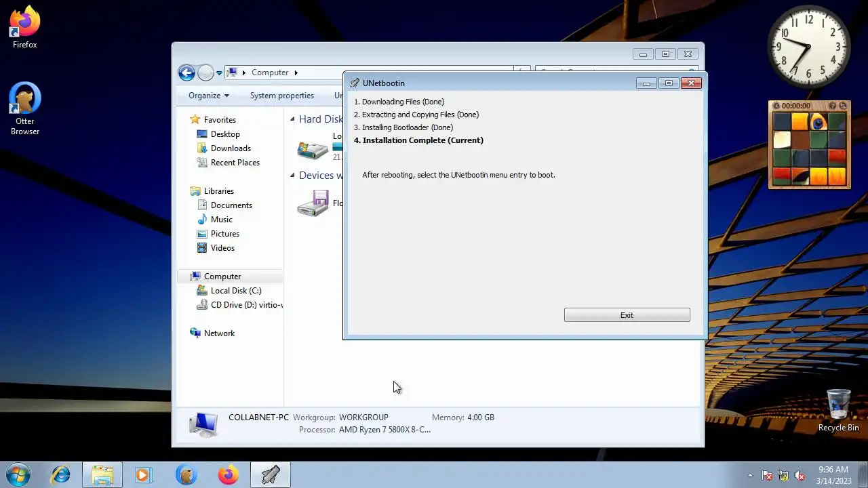Open the Otter Browser desktop shortcut
The width and height of the screenshot is (868, 488).
(x=25, y=108)
